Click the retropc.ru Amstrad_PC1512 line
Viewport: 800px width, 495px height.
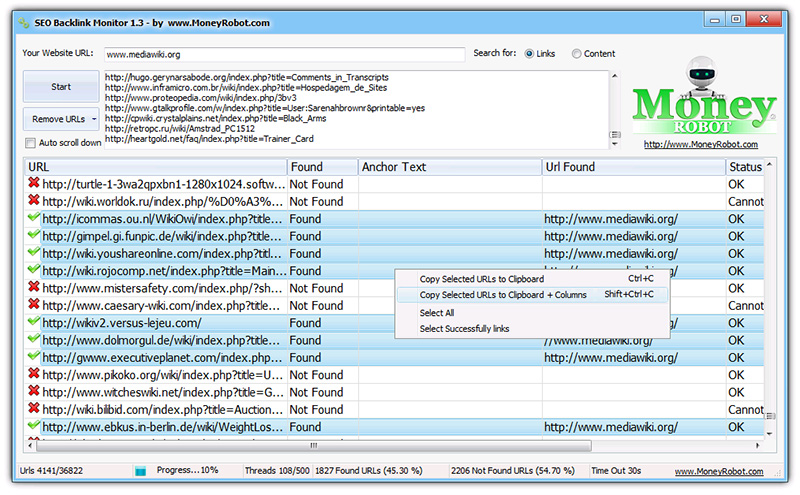[180, 128]
